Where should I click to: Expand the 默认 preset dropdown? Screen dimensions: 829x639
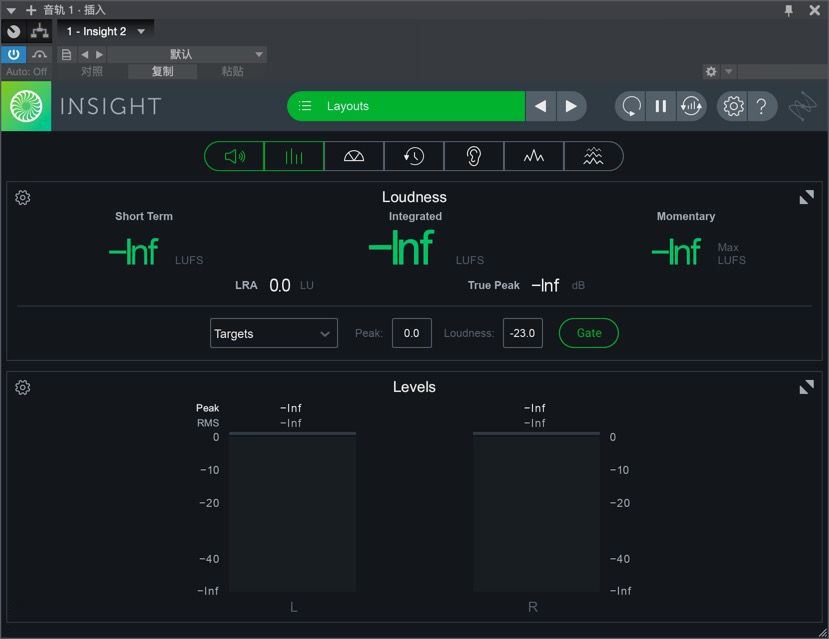tap(187, 54)
